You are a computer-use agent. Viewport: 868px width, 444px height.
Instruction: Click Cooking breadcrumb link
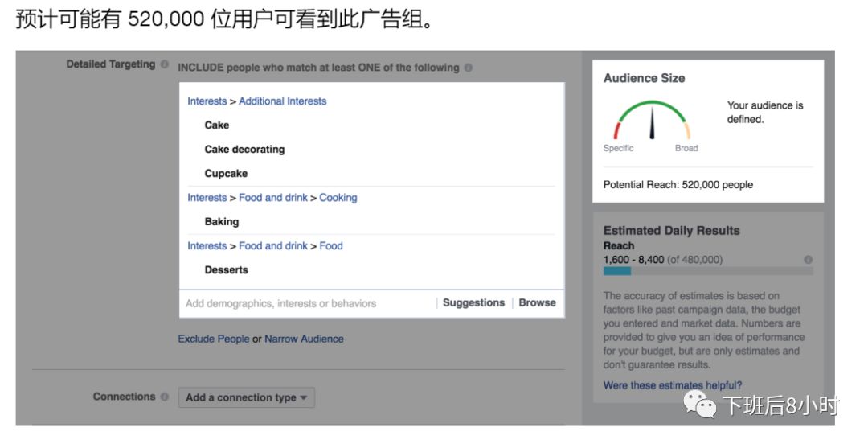coord(338,197)
